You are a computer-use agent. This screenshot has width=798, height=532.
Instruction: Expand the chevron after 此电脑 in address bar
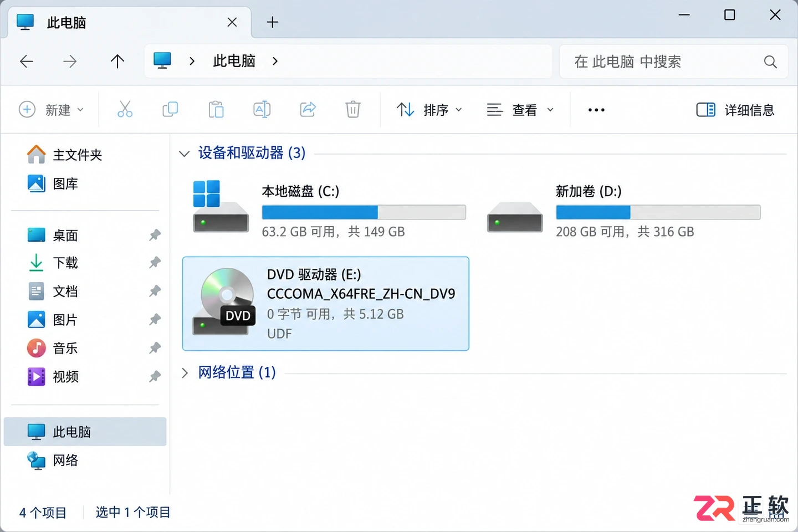pyautogui.click(x=275, y=61)
